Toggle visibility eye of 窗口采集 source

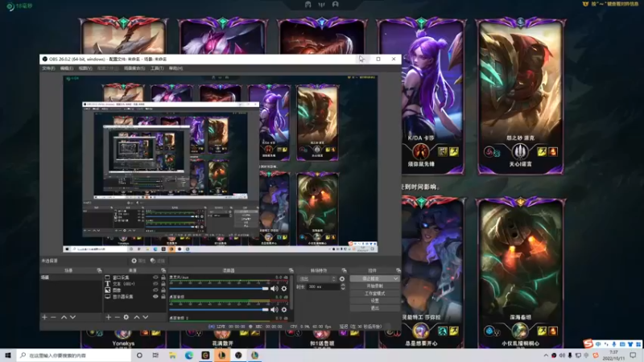point(155,278)
